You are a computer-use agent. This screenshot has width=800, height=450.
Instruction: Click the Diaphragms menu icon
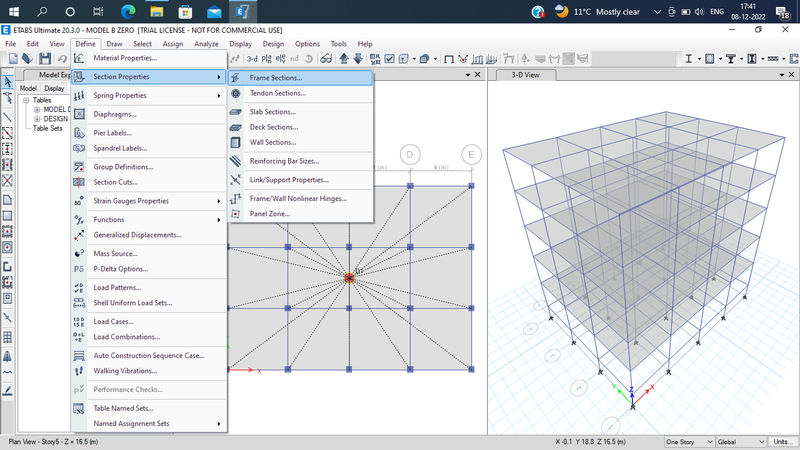(79, 114)
